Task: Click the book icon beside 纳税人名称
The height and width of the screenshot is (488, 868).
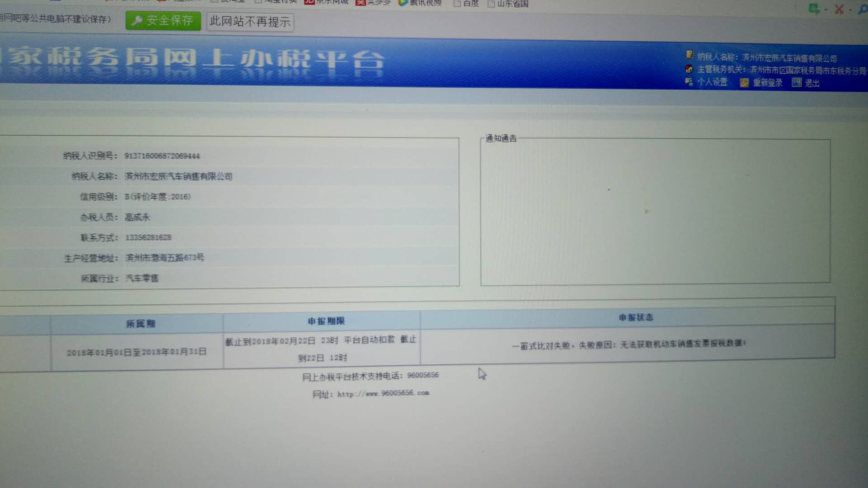Action: (x=689, y=55)
